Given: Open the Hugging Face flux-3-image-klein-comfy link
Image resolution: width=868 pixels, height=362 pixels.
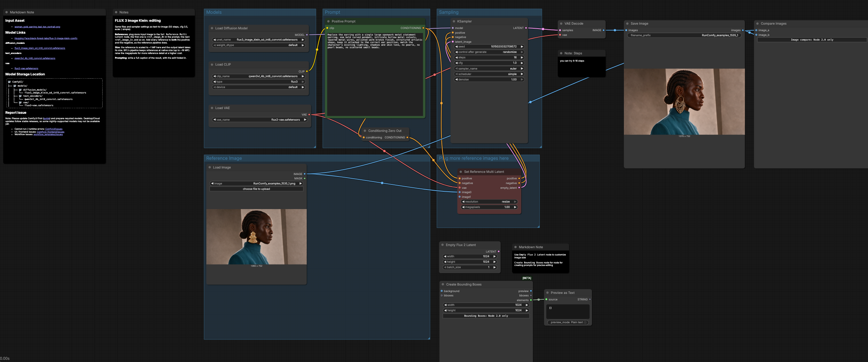Looking at the screenshot, I should 46,38.
